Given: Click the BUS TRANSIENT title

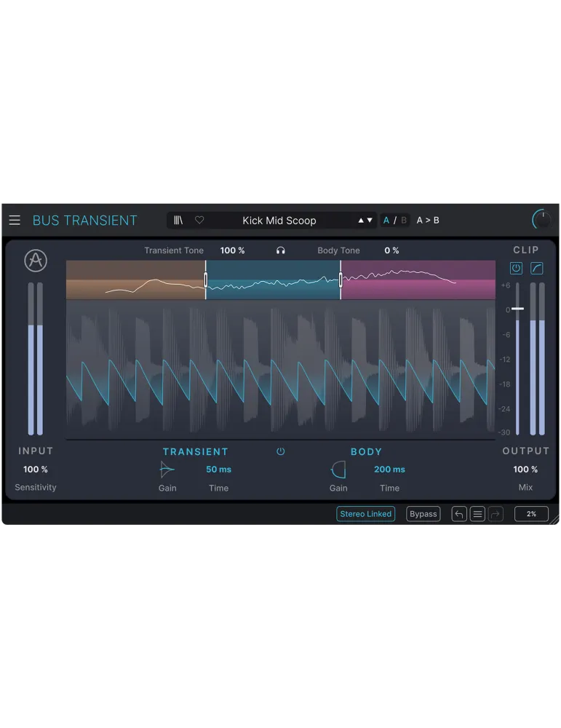Looking at the screenshot, I should pos(85,221).
